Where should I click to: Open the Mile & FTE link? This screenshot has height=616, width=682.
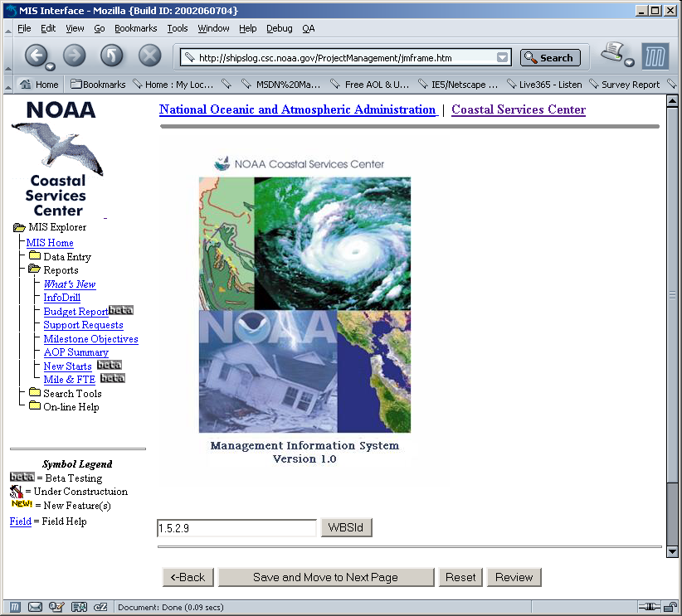[69, 379]
